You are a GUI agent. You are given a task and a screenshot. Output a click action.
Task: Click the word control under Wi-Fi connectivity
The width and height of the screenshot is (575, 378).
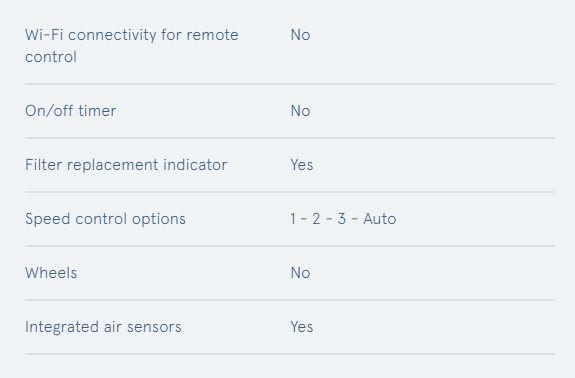point(51,57)
